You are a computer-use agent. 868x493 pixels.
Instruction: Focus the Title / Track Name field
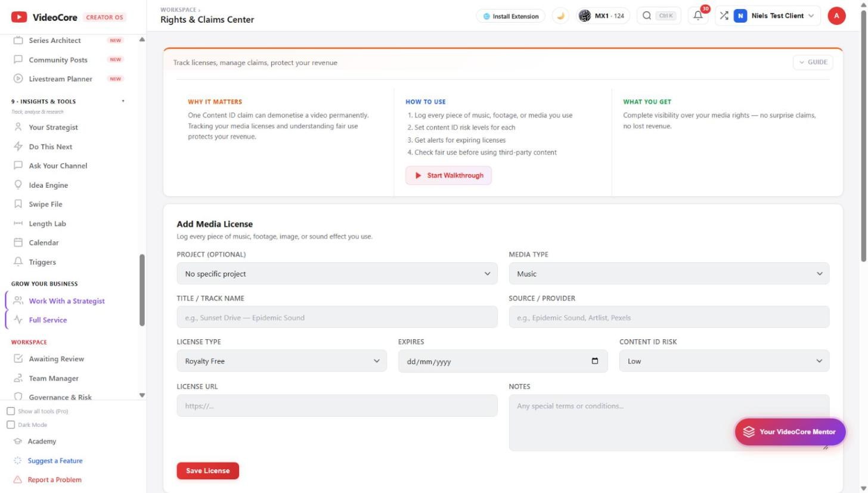[x=337, y=317]
